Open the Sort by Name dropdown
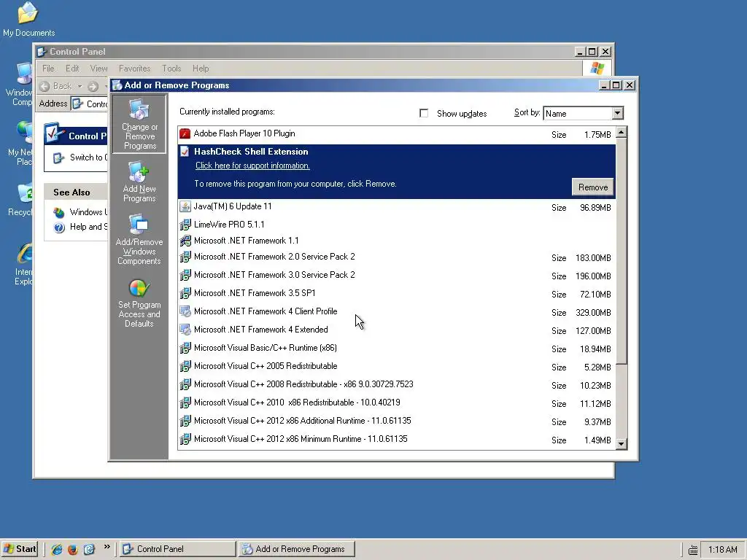 617,113
